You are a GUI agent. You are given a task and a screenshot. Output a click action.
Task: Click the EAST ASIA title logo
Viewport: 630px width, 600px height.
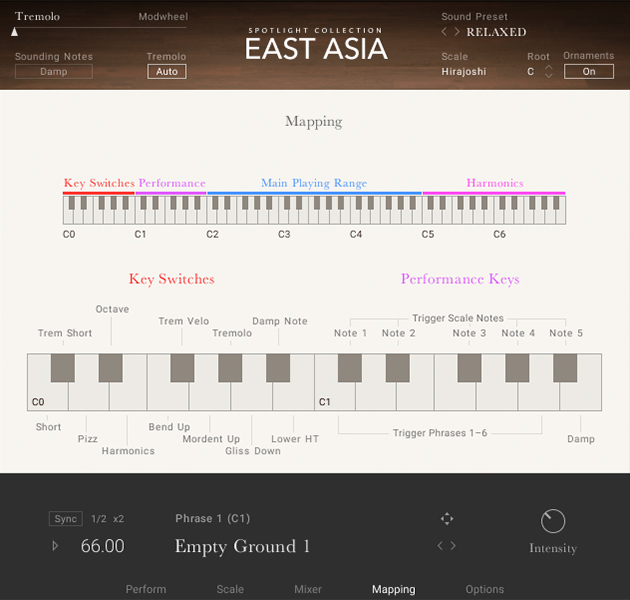(316, 49)
